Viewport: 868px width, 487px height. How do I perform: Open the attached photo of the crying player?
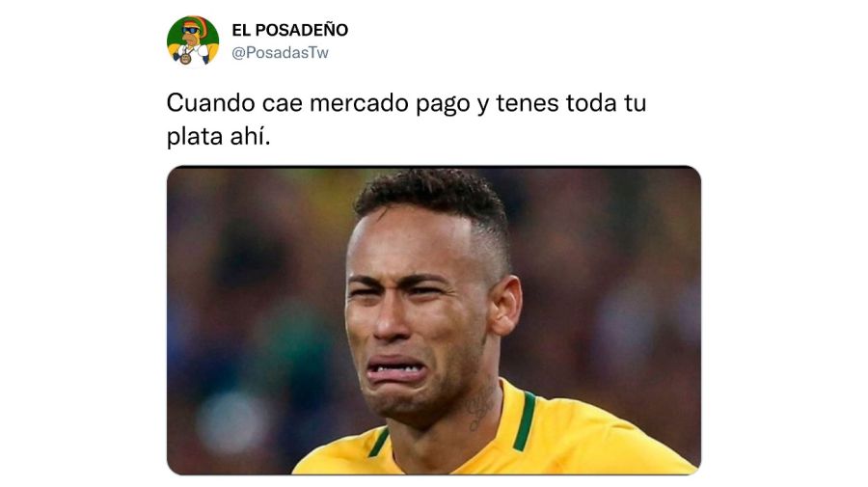click(433, 320)
